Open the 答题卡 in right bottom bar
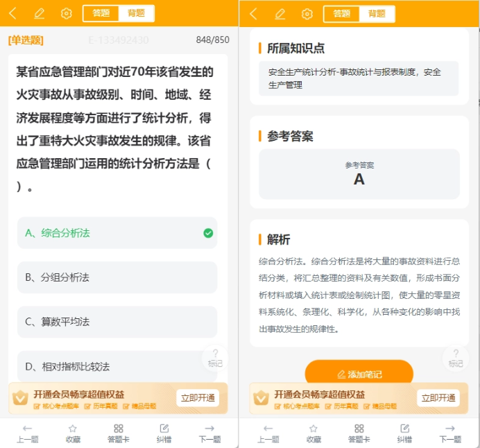 click(x=359, y=433)
